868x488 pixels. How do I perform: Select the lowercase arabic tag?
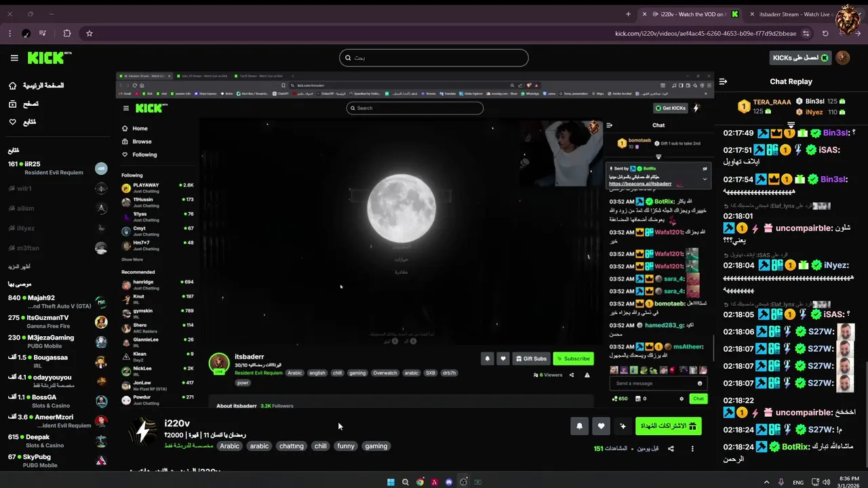coord(260,446)
